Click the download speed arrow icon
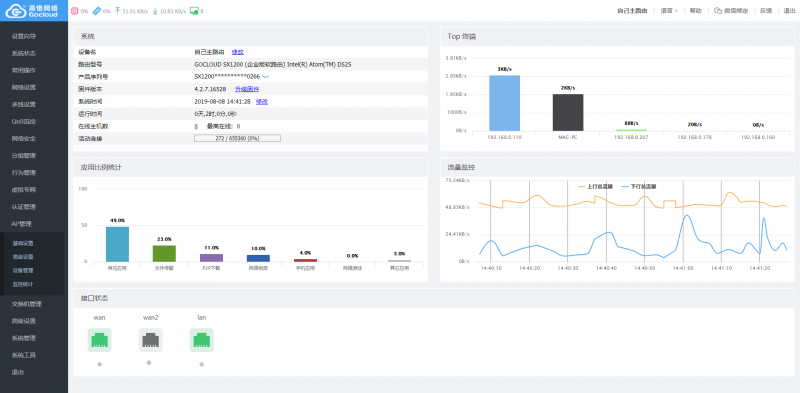Screen dimensions: 800x393 tap(155, 11)
